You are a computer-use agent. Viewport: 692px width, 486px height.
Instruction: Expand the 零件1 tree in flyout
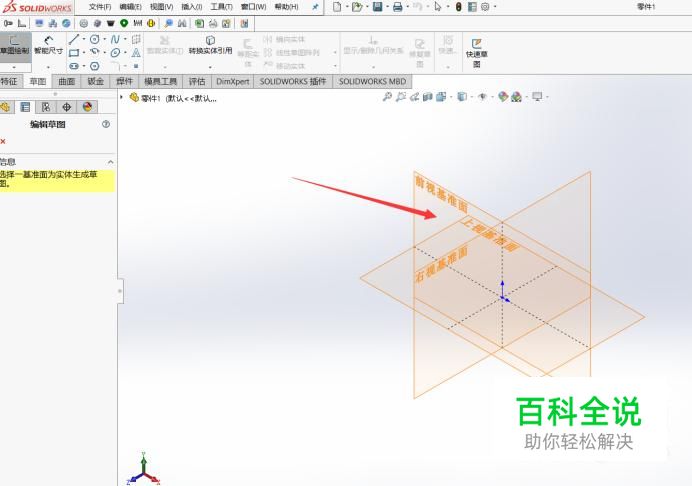click(121, 97)
